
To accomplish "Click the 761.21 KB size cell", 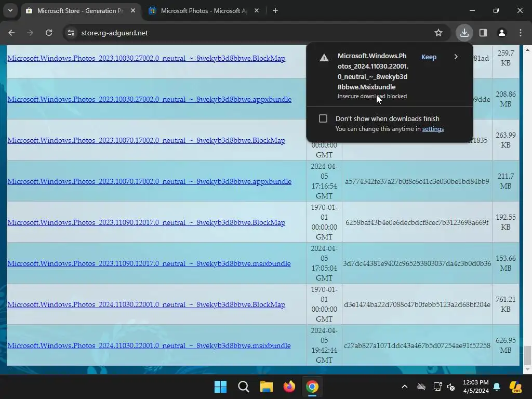I will [506, 304].
